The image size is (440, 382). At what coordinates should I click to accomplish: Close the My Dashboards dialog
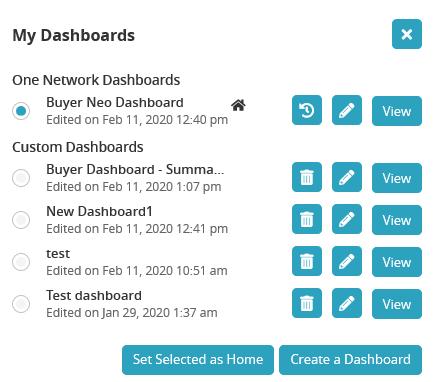(407, 34)
